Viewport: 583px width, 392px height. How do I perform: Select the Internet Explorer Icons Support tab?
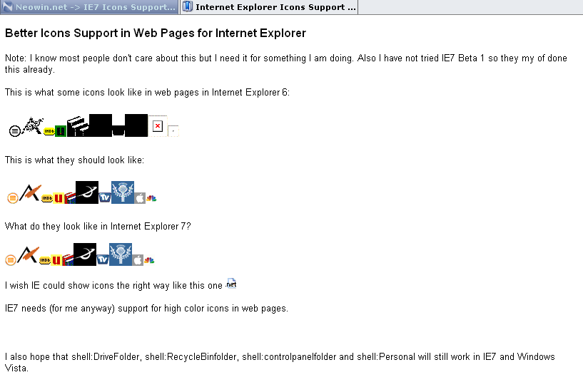[x=269, y=7]
